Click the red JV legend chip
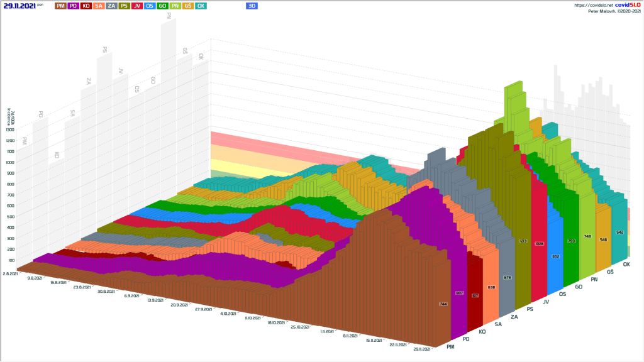 (x=137, y=6)
